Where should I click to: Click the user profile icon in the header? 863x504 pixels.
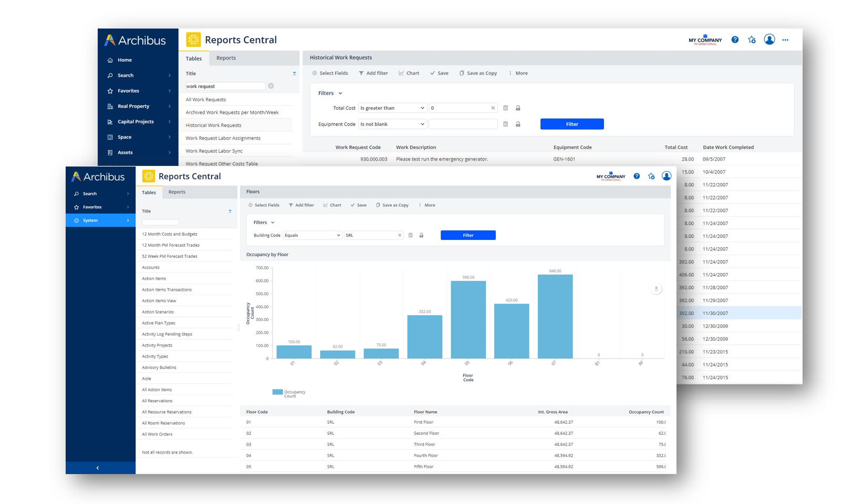click(x=770, y=39)
